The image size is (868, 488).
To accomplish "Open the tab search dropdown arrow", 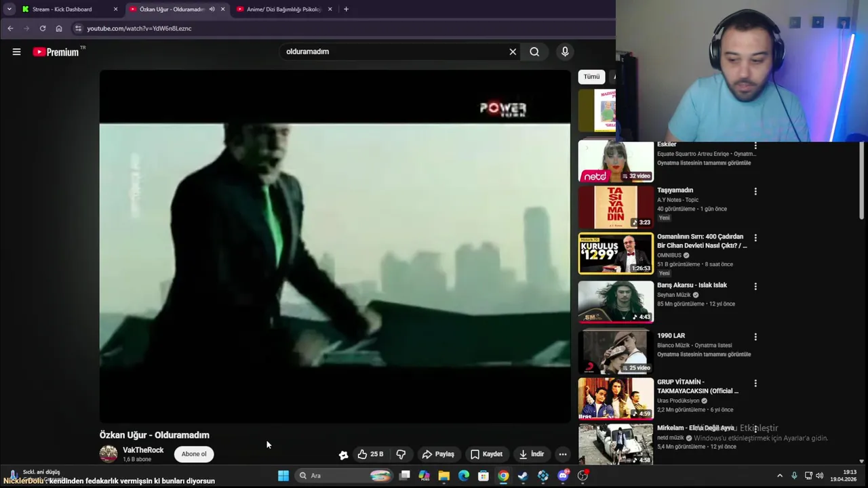I will pos(9,9).
